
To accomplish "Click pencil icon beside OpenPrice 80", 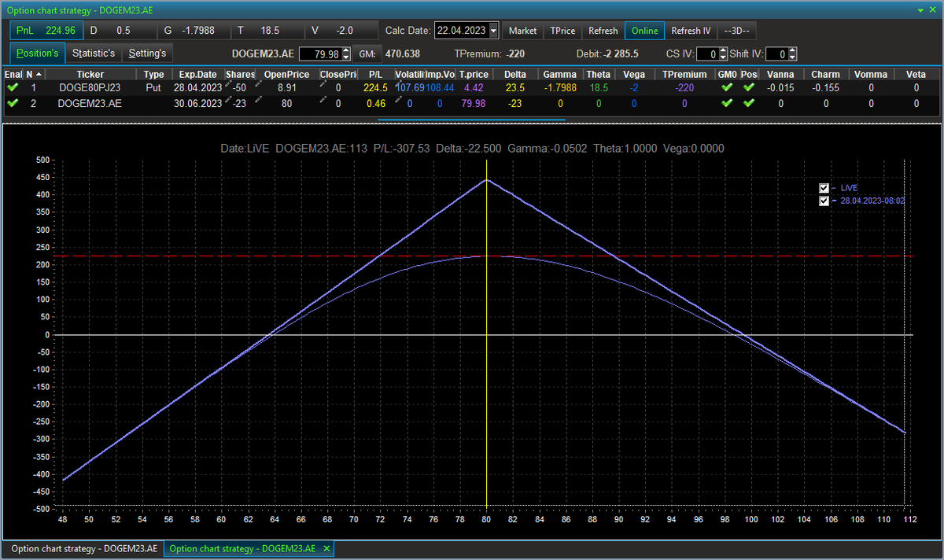I will tap(258, 98).
